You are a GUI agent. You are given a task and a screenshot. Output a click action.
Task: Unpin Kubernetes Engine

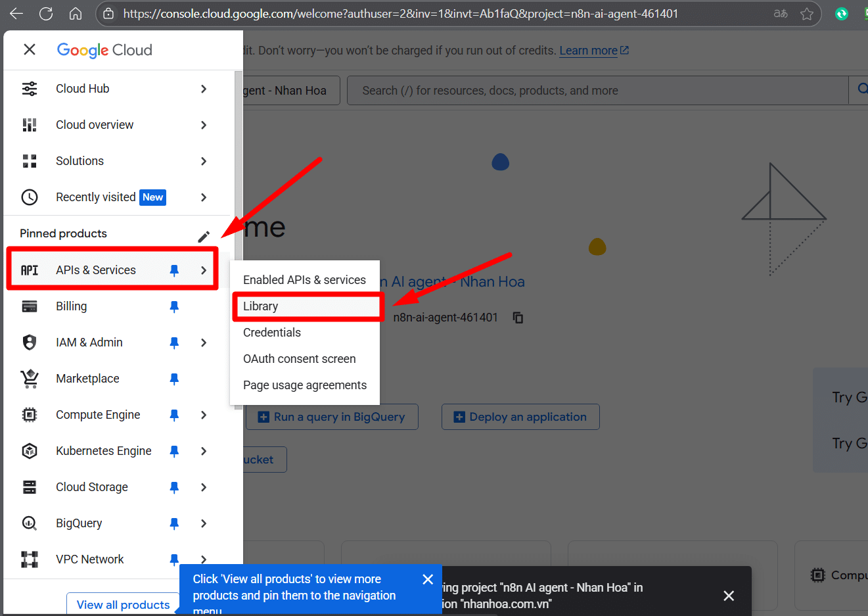(174, 451)
